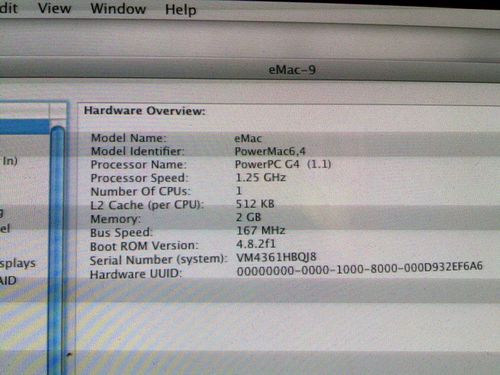500x375 pixels.
Task: Select the sidebar entry ending with "In)"
Action: click(9, 161)
